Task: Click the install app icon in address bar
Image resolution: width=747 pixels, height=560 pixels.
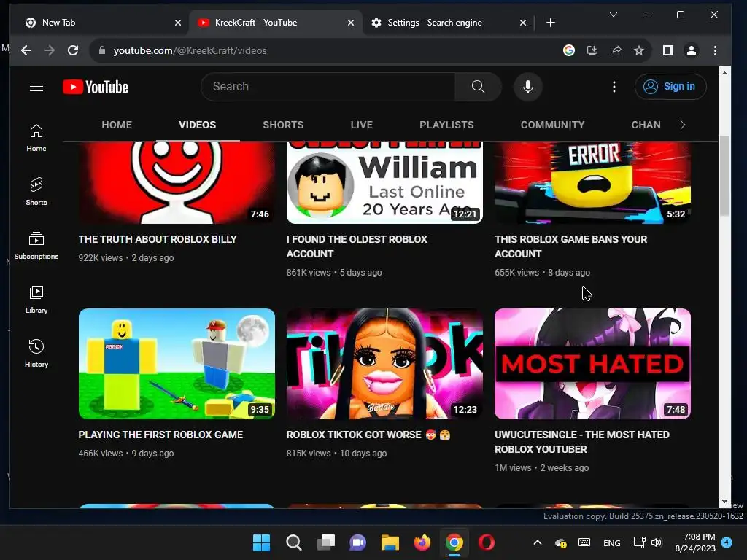Action: (x=592, y=50)
